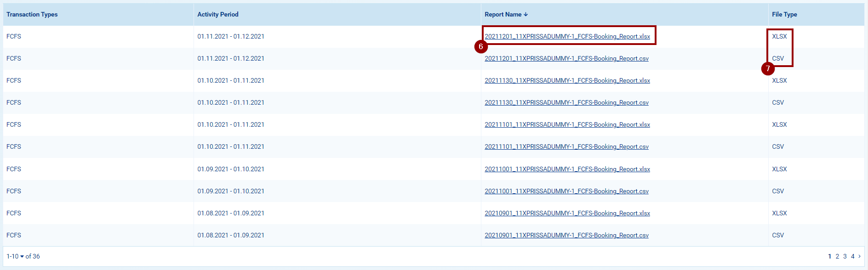Navigate to page 4 of reports

click(853, 256)
